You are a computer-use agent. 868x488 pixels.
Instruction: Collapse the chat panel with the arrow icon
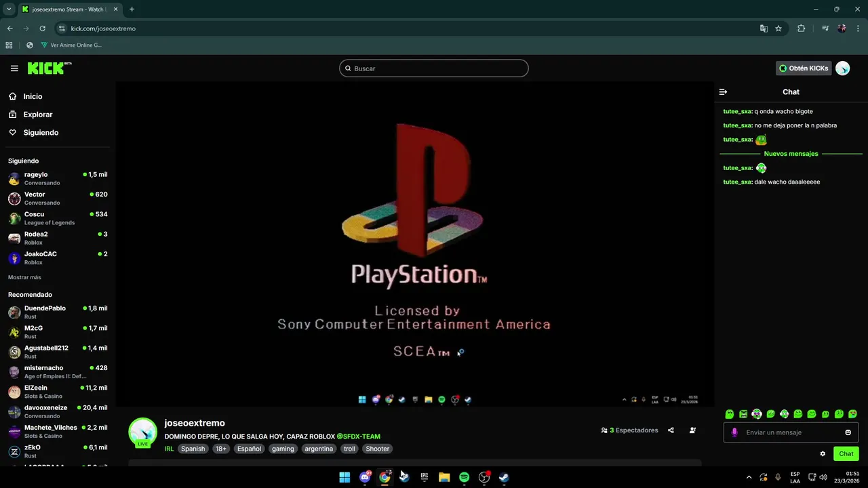(723, 92)
